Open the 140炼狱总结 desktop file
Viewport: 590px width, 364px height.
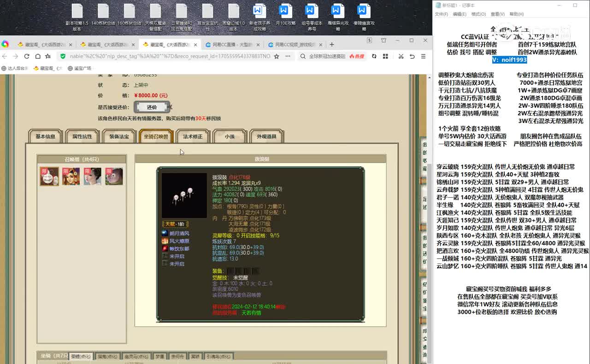click(x=103, y=15)
